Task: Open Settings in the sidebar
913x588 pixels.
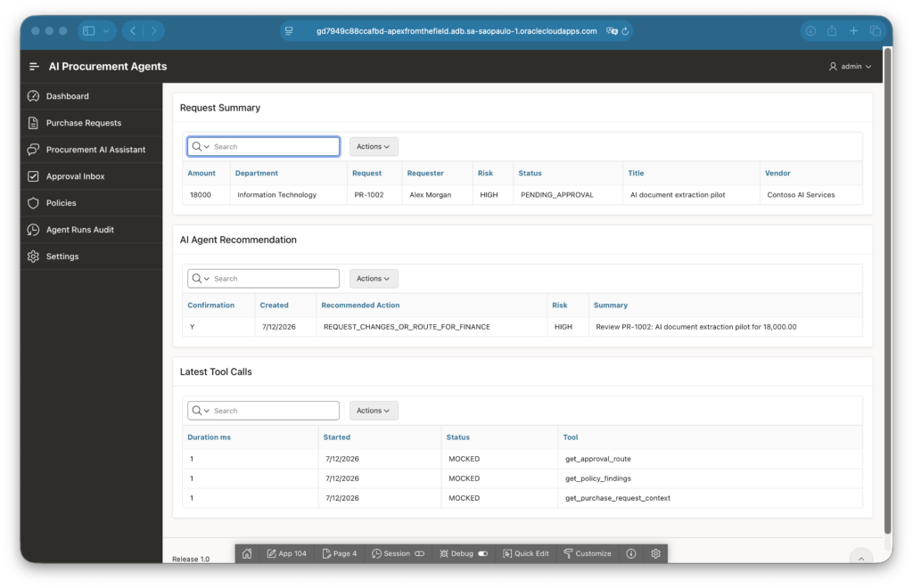Action: coord(92,257)
